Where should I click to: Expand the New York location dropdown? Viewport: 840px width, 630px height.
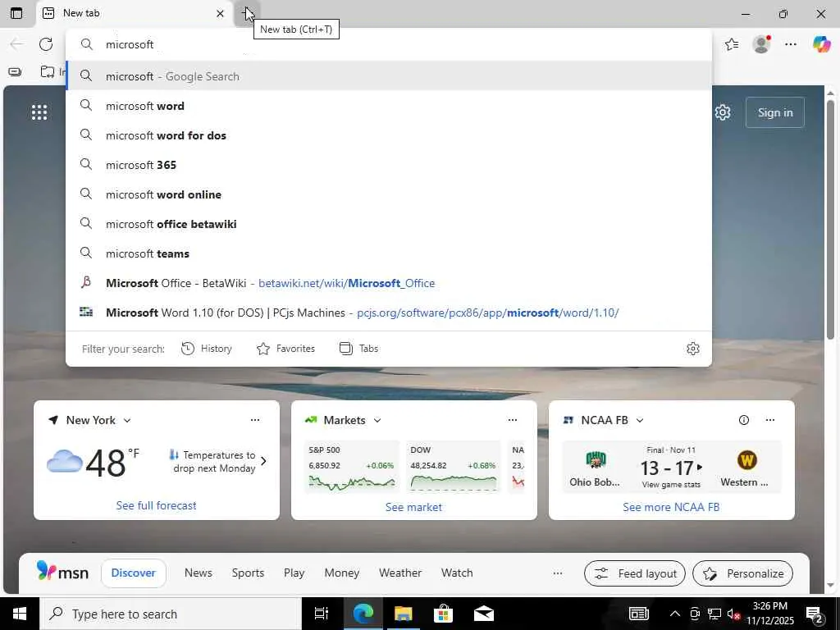tap(127, 421)
